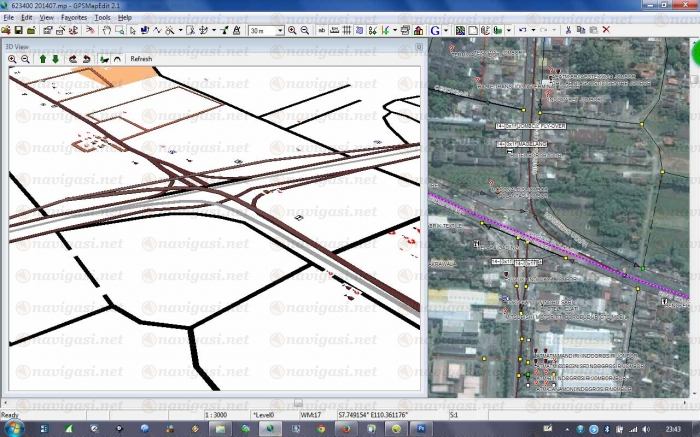
Task: Click the undo arrow icon
Action: click(521, 30)
